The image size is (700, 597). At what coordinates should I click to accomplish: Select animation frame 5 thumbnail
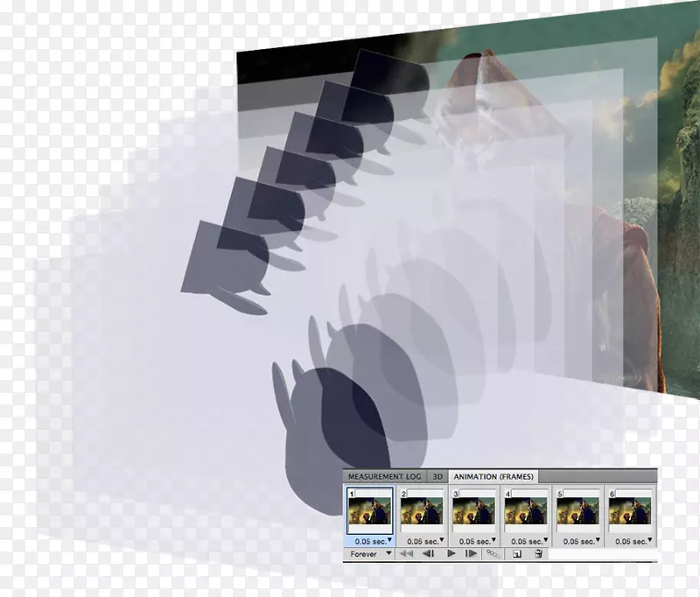tap(577, 511)
